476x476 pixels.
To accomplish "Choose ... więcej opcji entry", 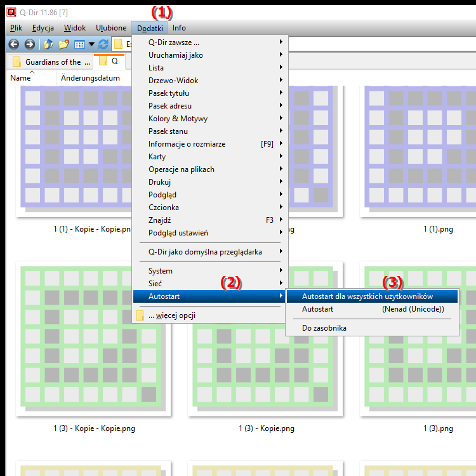I will point(210,315).
